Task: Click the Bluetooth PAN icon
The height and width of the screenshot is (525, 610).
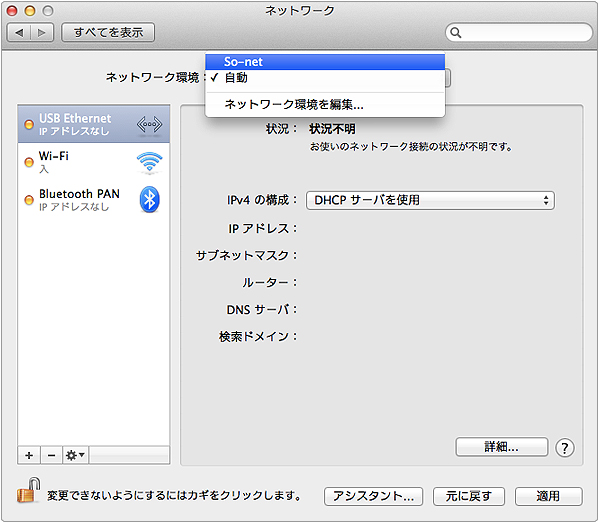Action: (149, 199)
